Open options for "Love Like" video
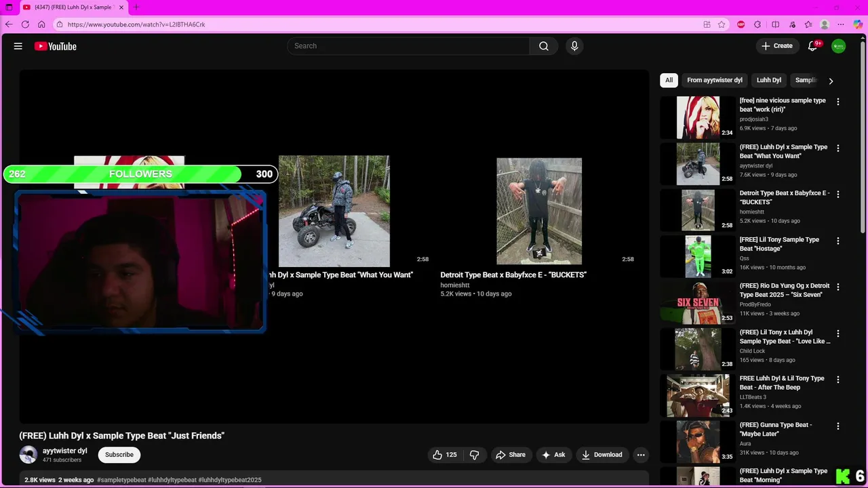The image size is (868, 488). pyautogui.click(x=838, y=333)
